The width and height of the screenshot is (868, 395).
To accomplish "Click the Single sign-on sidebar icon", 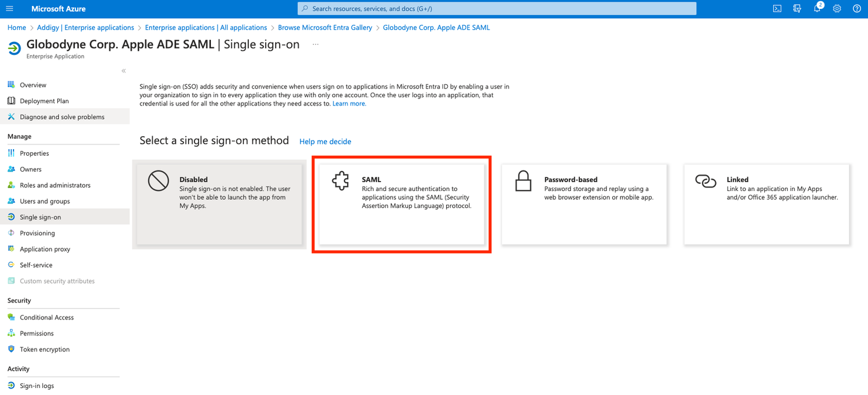I will click(x=11, y=217).
